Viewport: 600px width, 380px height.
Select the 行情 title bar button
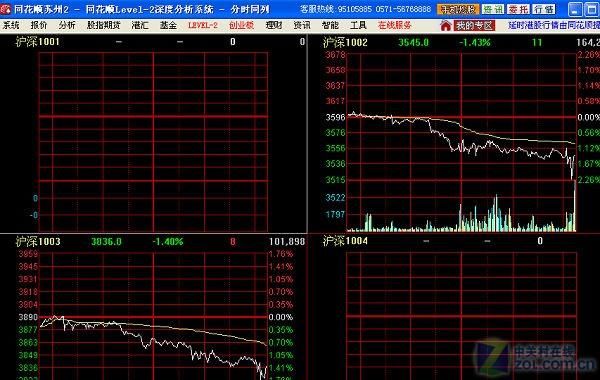543,9
